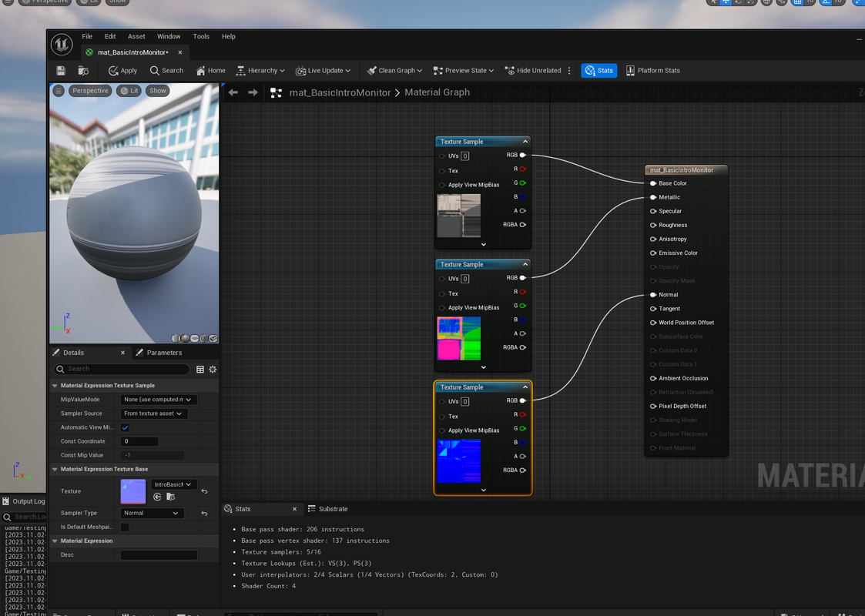The image size is (865, 616).
Task: Open toolbar overflow three-dot menu
Action: pos(569,71)
